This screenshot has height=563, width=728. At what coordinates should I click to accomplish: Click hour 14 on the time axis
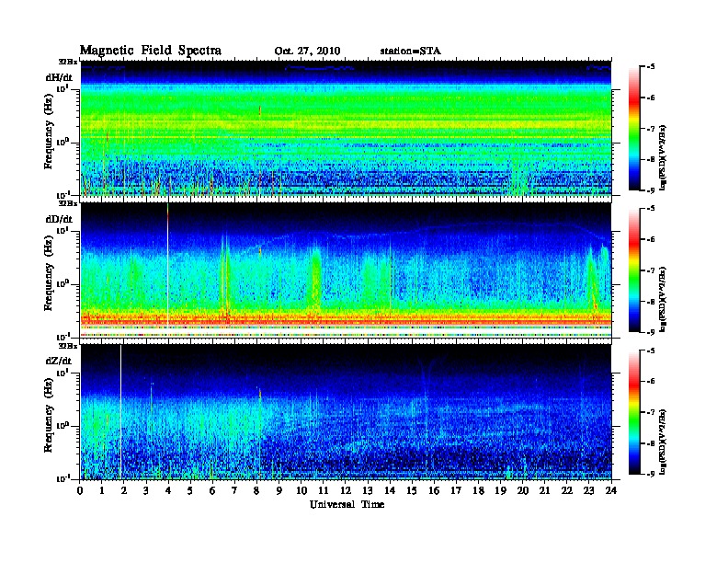[390, 490]
